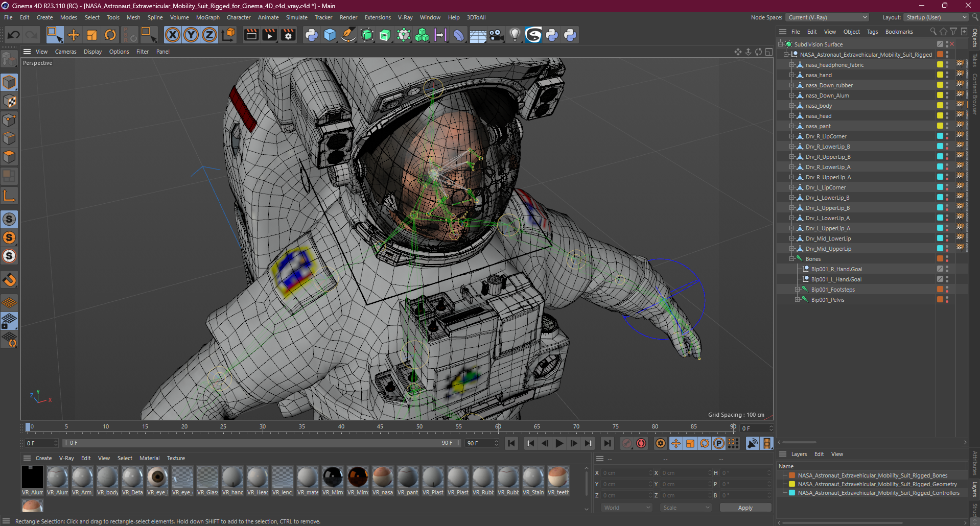The height and width of the screenshot is (526, 980).
Task: Expand Bip001_Pelvis hierarchy
Action: pos(797,300)
